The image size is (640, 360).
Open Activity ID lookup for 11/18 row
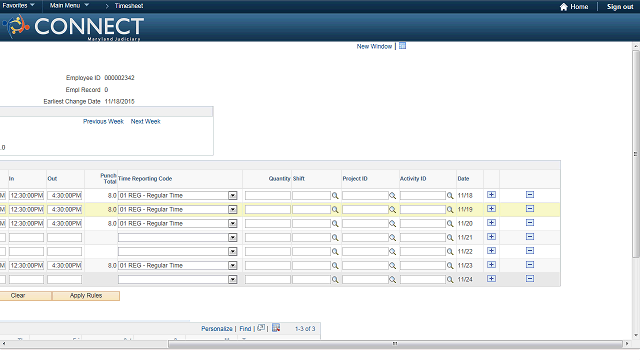tap(450, 196)
